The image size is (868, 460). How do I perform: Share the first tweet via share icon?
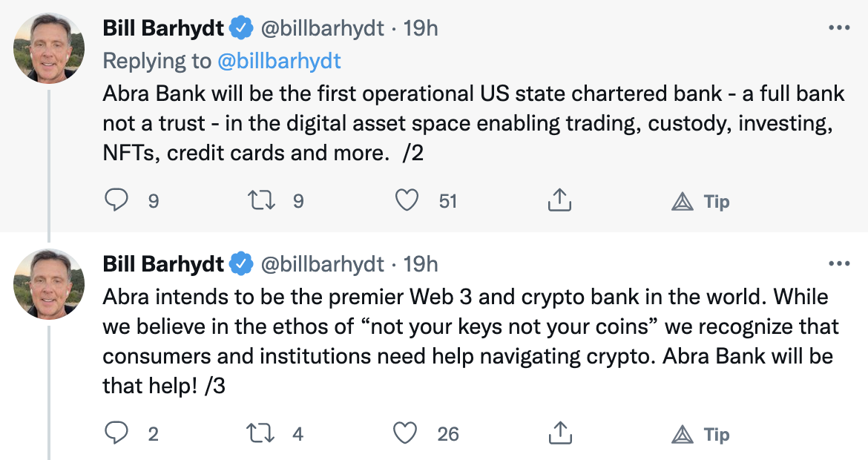coord(559,200)
